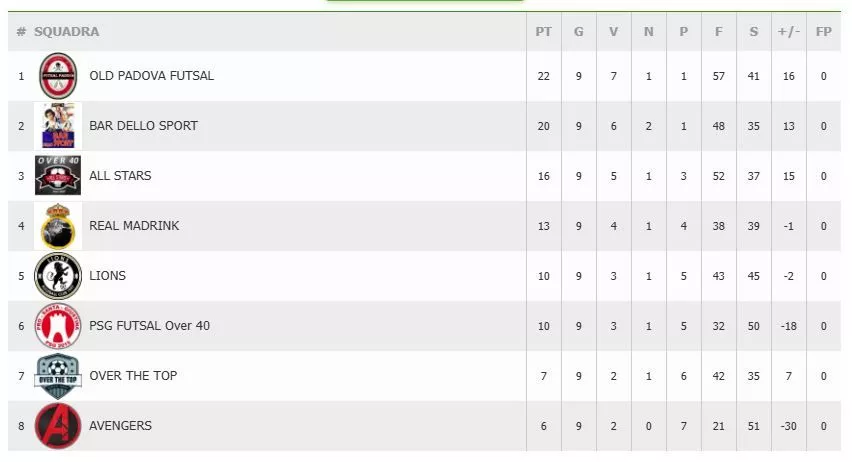Select the Over The Top shield logo

pos(58,376)
